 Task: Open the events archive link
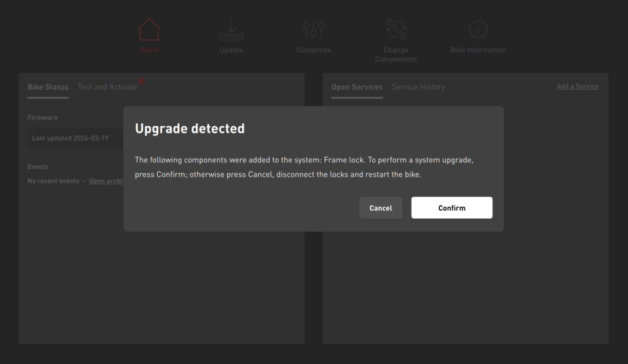107,181
